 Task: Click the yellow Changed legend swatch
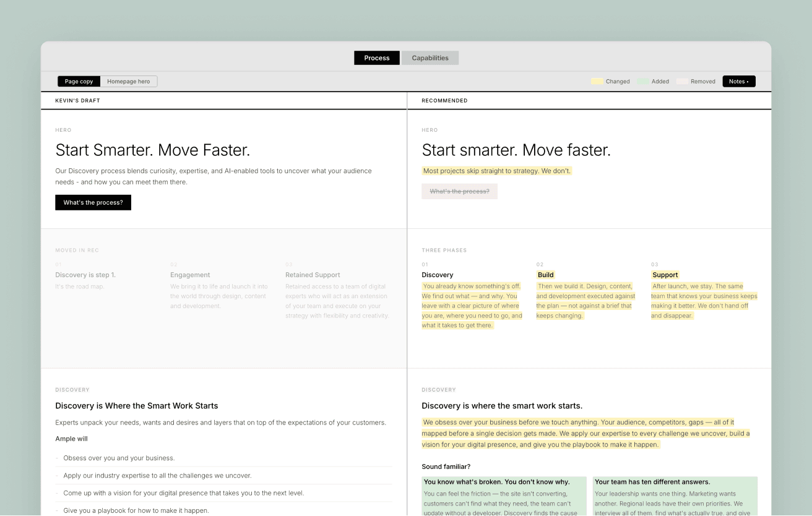(597, 82)
